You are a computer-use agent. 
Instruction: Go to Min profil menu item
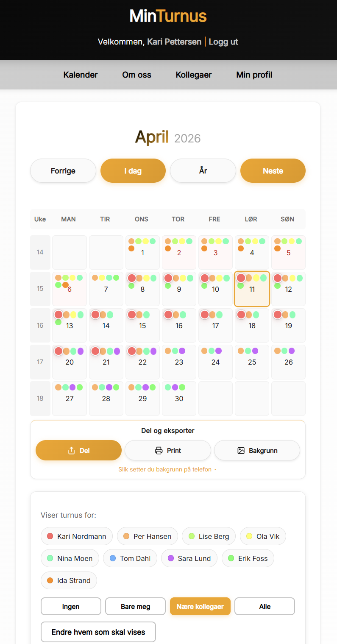[x=254, y=75]
